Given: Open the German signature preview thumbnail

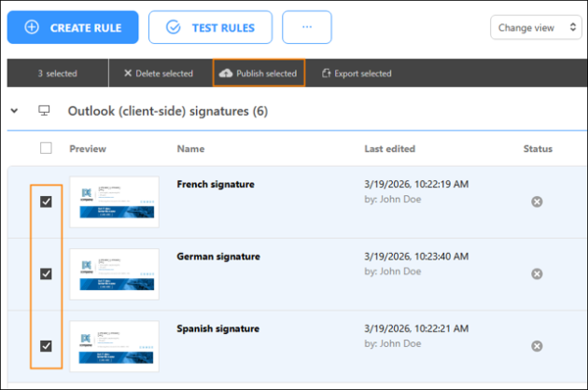Looking at the screenshot, I should tap(115, 274).
